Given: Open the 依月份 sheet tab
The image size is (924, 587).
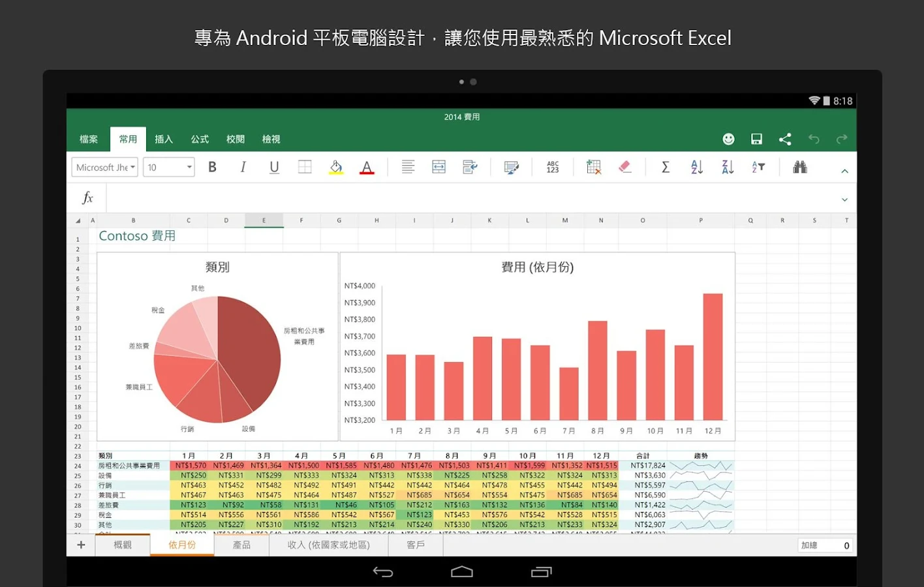Looking at the screenshot, I should [182, 545].
